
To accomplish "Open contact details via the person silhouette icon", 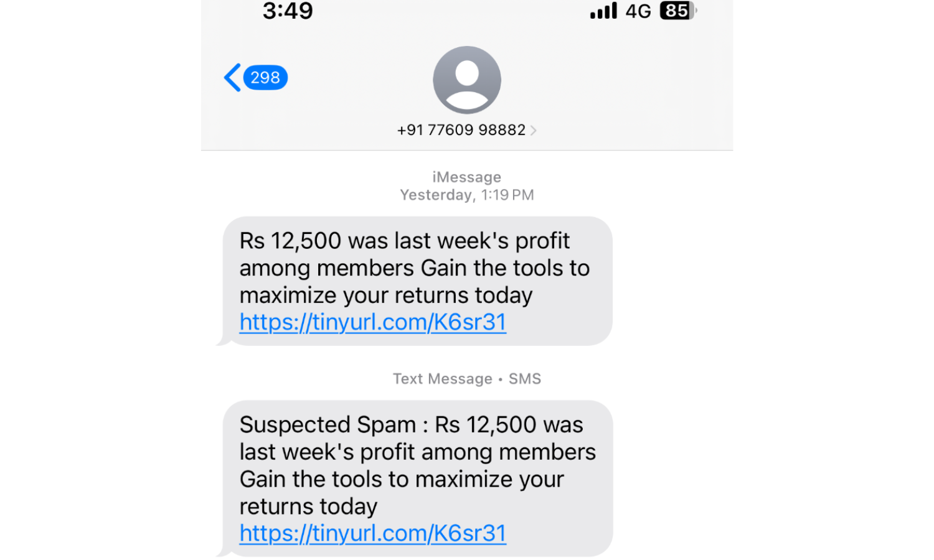I will click(x=466, y=79).
